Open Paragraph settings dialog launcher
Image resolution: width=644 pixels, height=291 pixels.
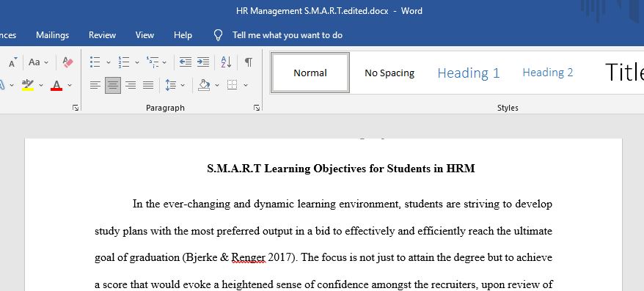pyautogui.click(x=257, y=108)
